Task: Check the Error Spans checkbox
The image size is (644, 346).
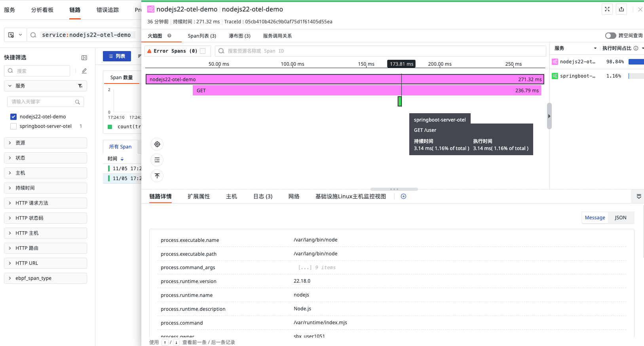Action: pos(203,51)
